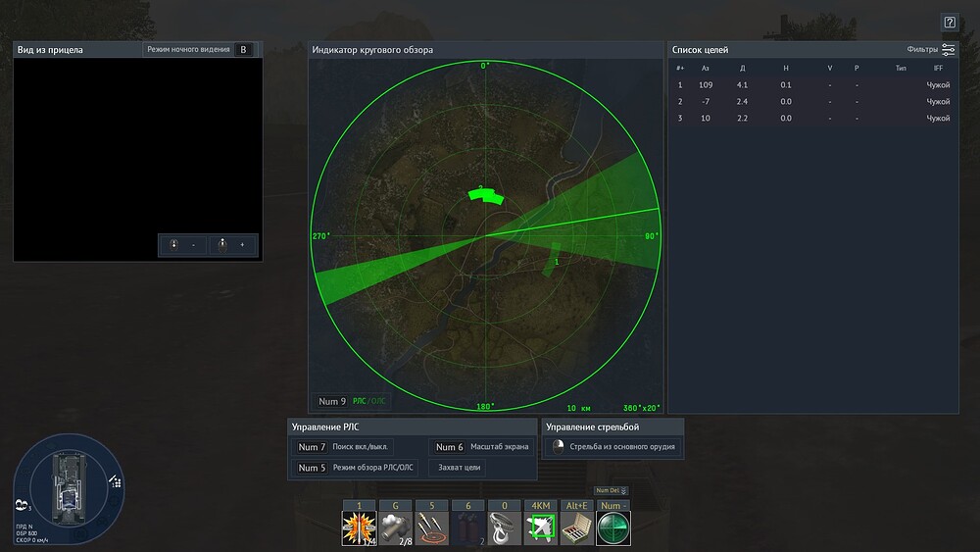980x552 pixels.
Task: Open the ammo crate icon (Alt+E)
Action: 577,528
